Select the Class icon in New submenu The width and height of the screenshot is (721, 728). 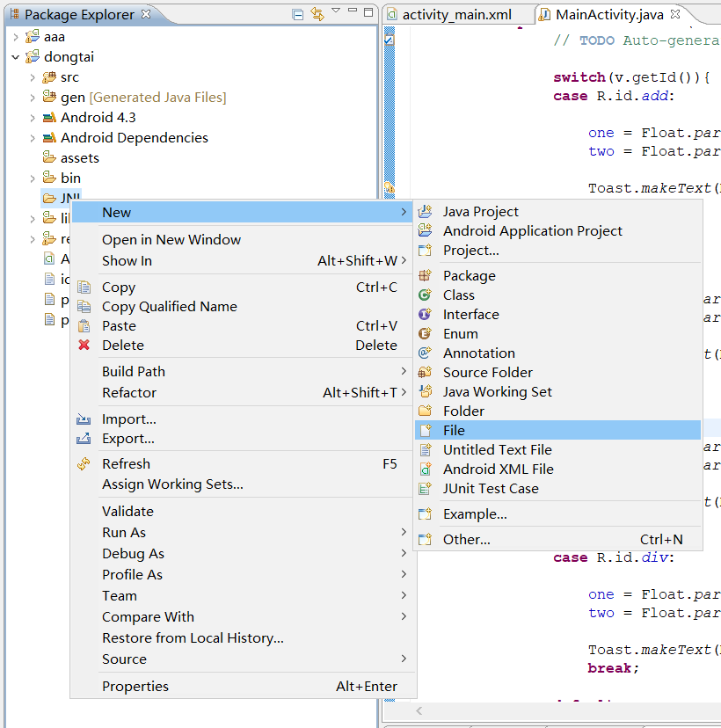pos(426,295)
